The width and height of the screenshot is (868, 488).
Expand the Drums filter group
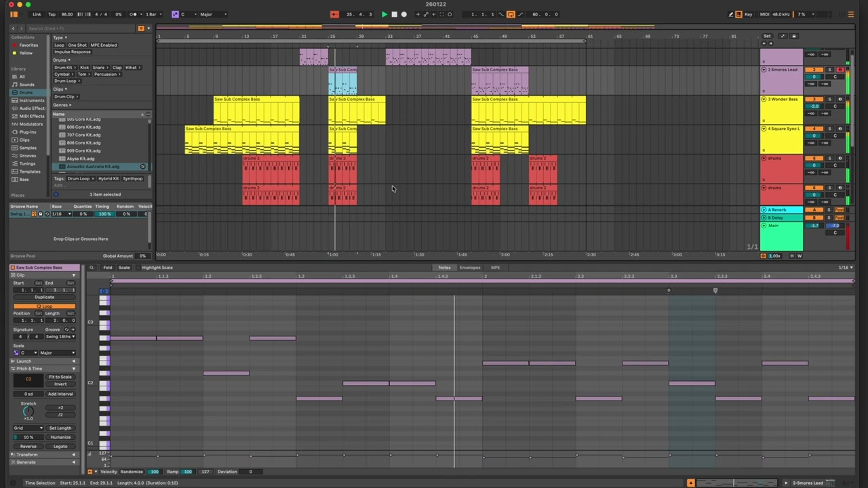pyautogui.click(x=61, y=60)
